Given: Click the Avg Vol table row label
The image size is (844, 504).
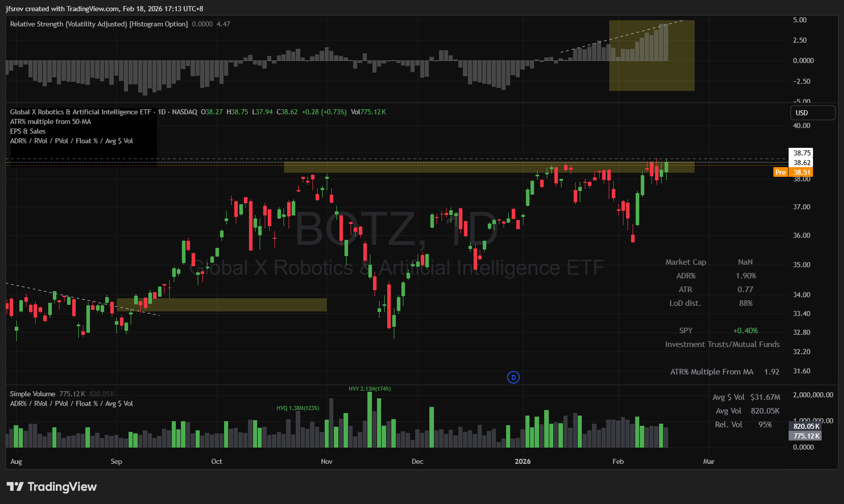Looking at the screenshot, I should click(x=729, y=411).
